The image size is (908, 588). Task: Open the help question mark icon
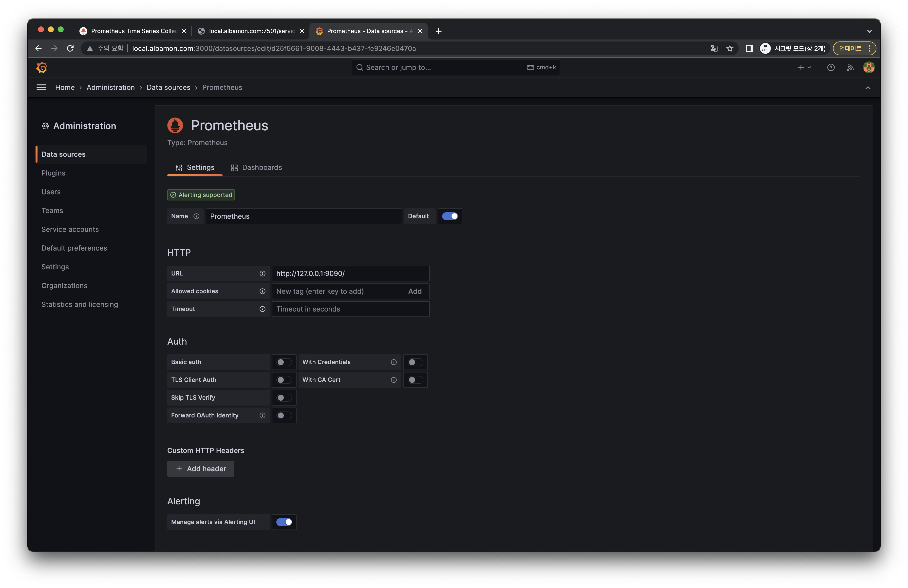pos(831,68)
